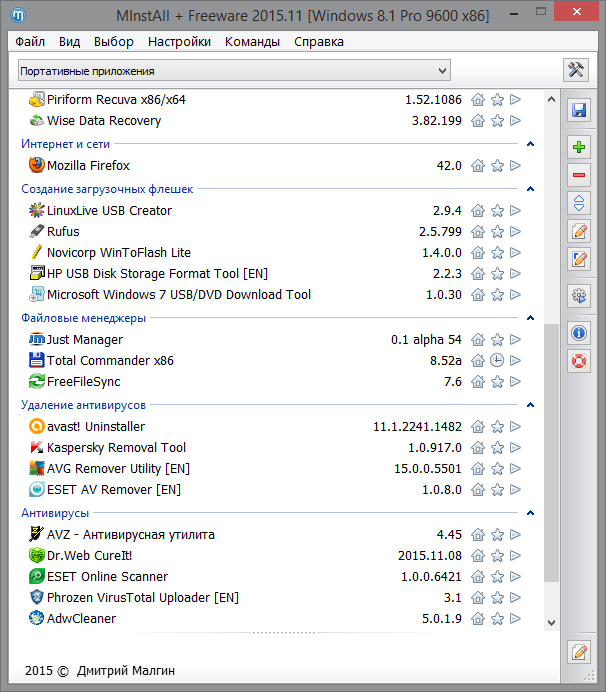Click the Дмитрий Малгин author text
This screenshot has width=606, height=692.
126,671
